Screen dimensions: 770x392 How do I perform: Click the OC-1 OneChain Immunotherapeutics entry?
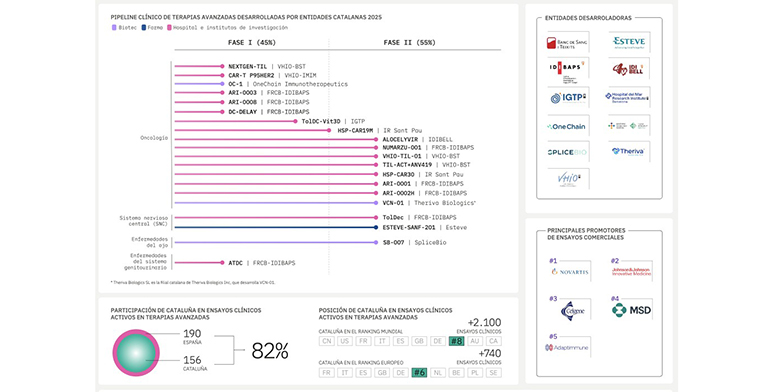288,84
